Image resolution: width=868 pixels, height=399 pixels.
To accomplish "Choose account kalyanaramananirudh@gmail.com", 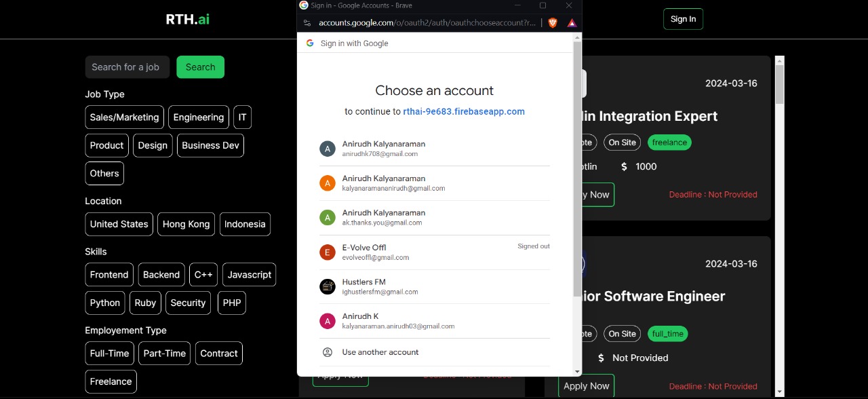I will pos(435,183).
